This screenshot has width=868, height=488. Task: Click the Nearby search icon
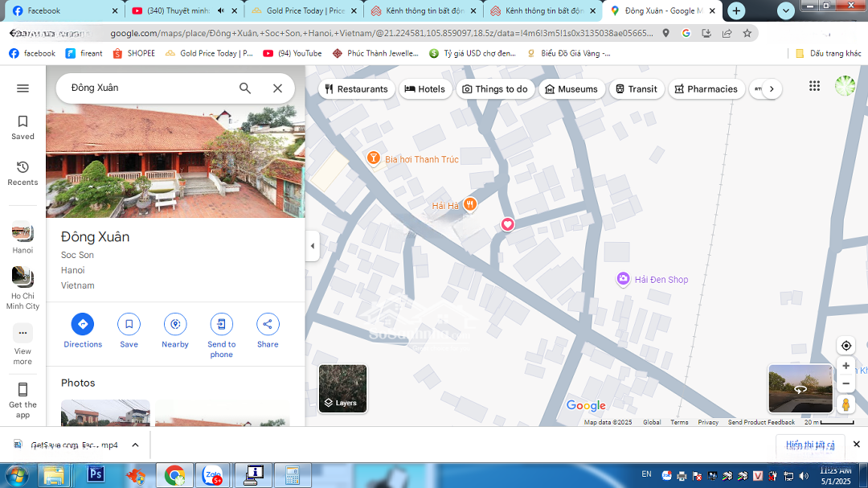[x=175, y=324]
